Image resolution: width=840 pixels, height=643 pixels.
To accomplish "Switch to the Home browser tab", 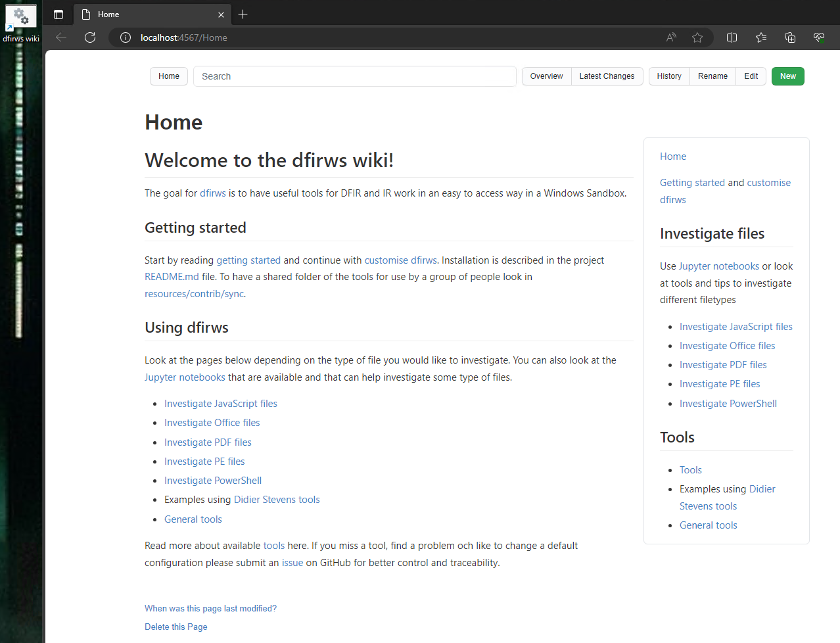I will point(131,14).
